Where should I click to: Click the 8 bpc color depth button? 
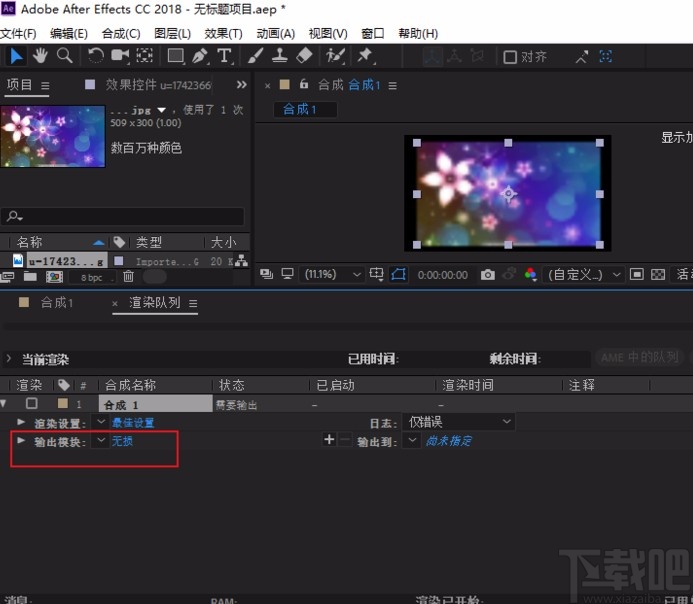pos(91,277)
